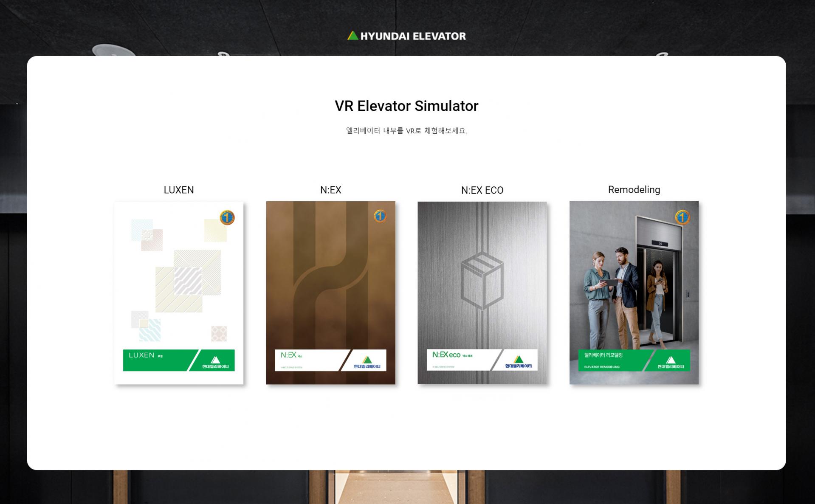Image resolution: width=815 pixels, height=504 pixels.
Task: Open the N:EX ECO silver catalog cover
Action: [x=482, y=293]
